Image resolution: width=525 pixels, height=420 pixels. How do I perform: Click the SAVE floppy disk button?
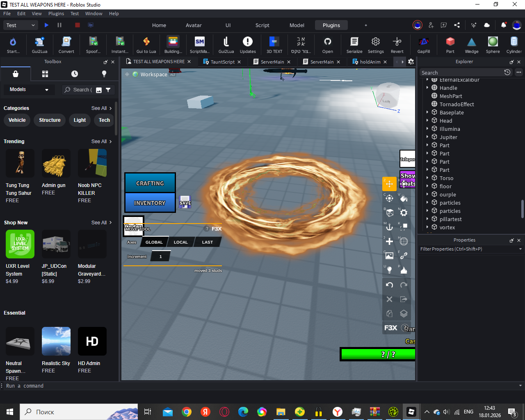point(185,202)
